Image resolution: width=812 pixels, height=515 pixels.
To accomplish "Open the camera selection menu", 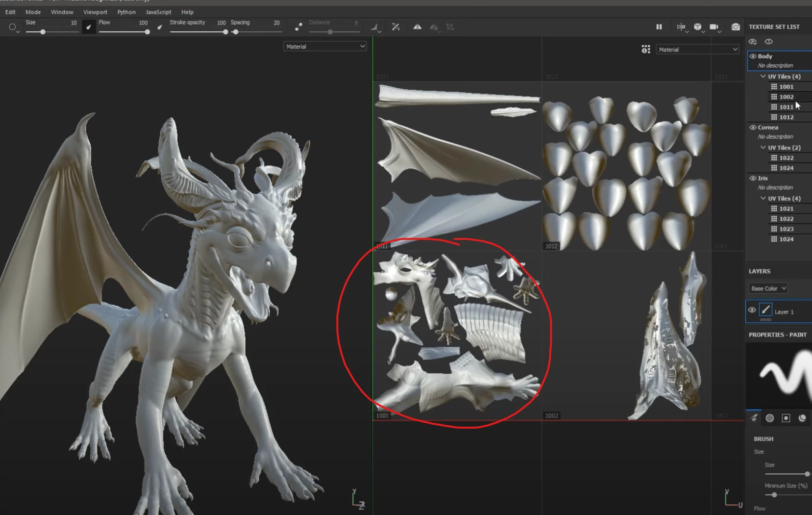I will (714, 27).
